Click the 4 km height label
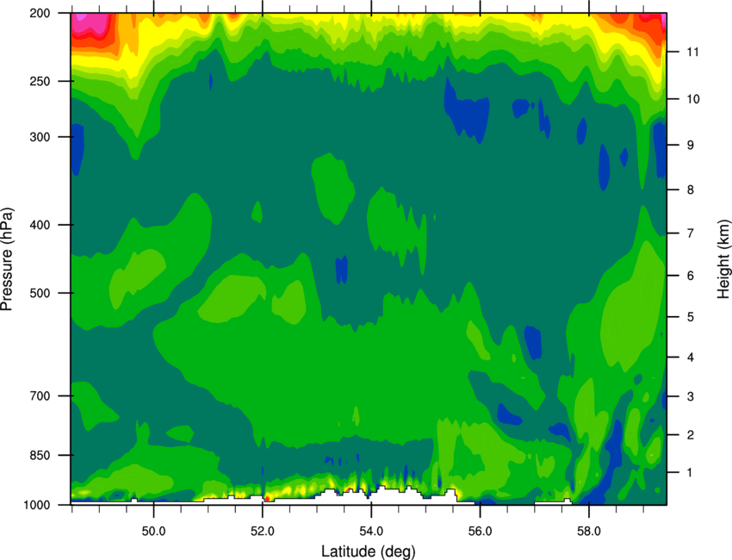732x560 pixels. 691,358
